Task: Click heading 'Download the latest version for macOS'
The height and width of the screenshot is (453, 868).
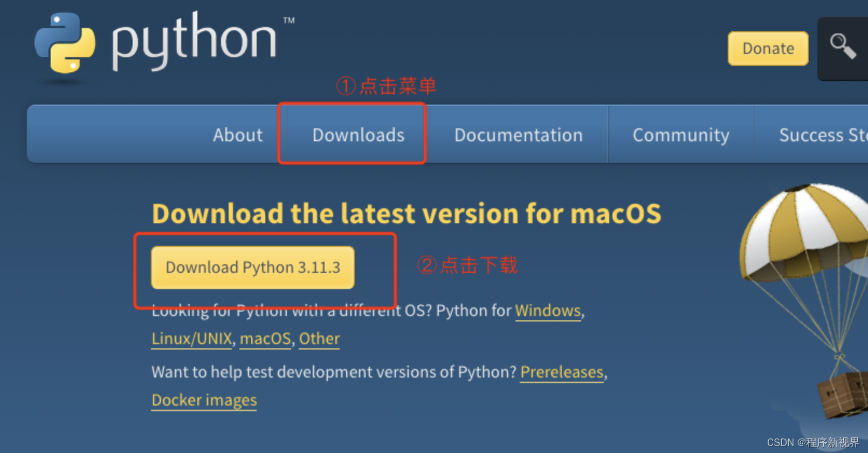Action: point(407,214)
